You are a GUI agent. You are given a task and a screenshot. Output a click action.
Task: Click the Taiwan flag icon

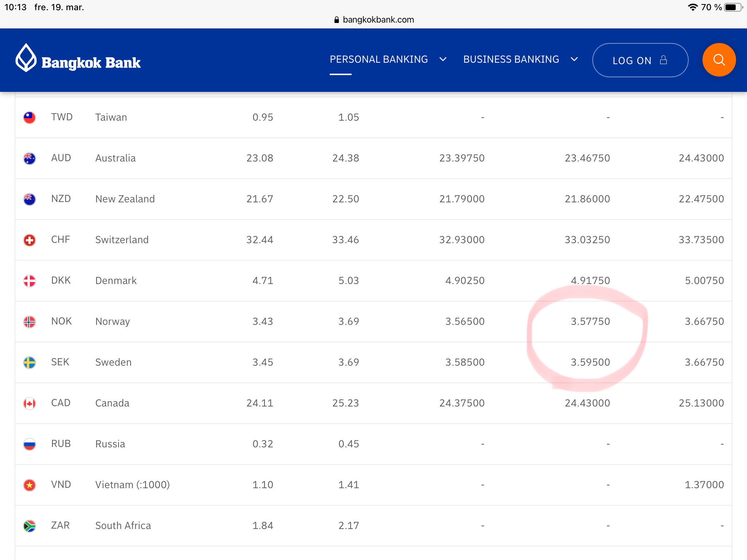point(30,117)
